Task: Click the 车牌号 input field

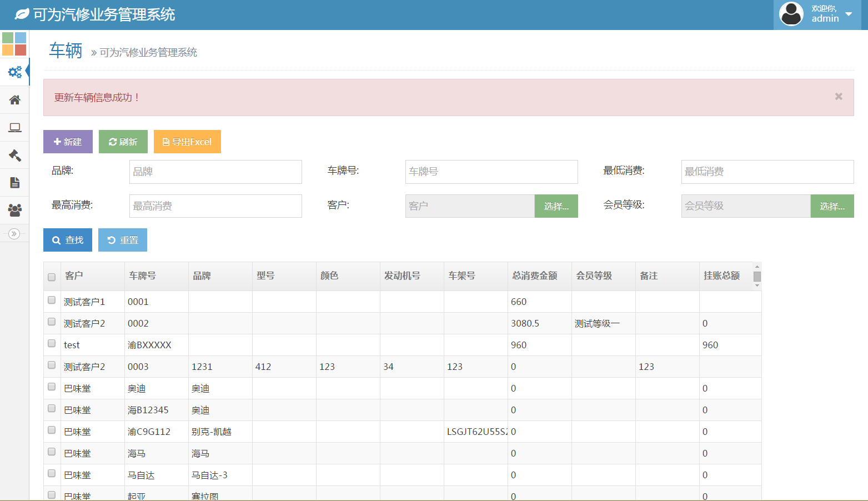Action: [x=491, y=172]
